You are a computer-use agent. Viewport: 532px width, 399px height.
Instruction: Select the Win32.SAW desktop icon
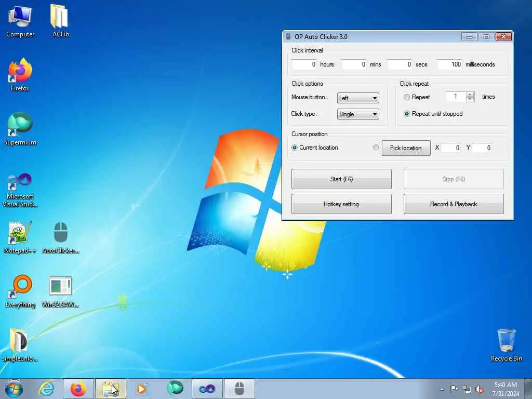pos(60,291)
